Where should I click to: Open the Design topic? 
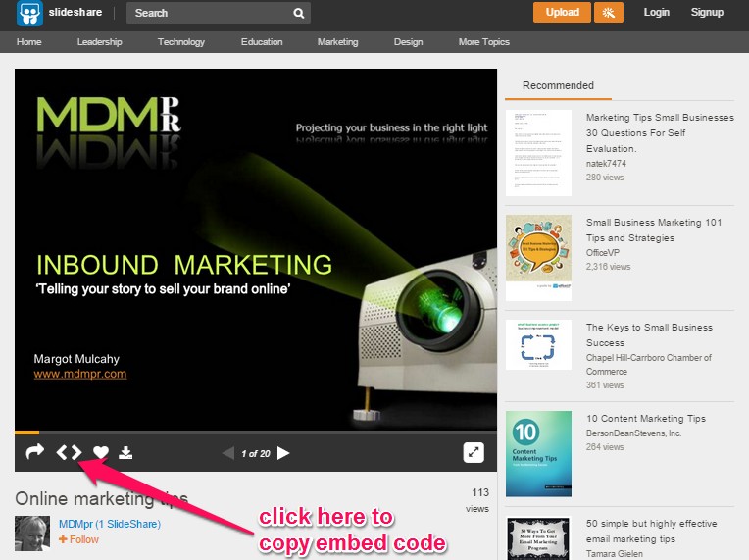tap(408, 42)
